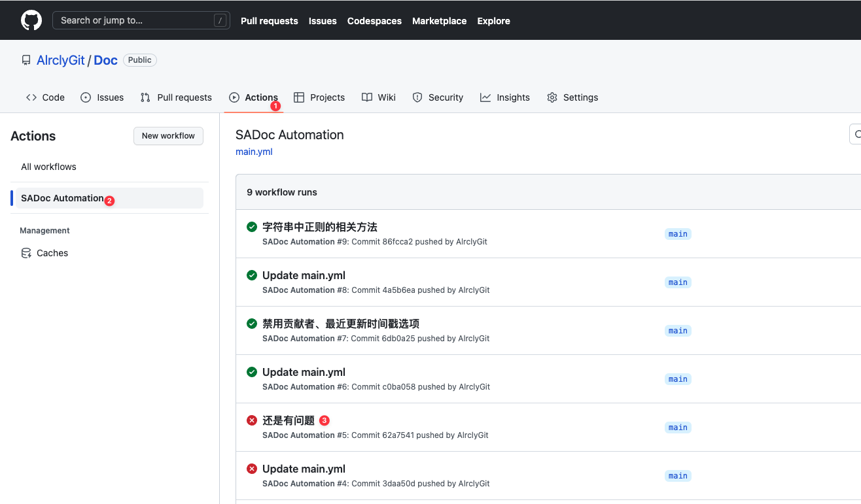
Task: Click the main branch label on run #8
Action: point(678,282)
